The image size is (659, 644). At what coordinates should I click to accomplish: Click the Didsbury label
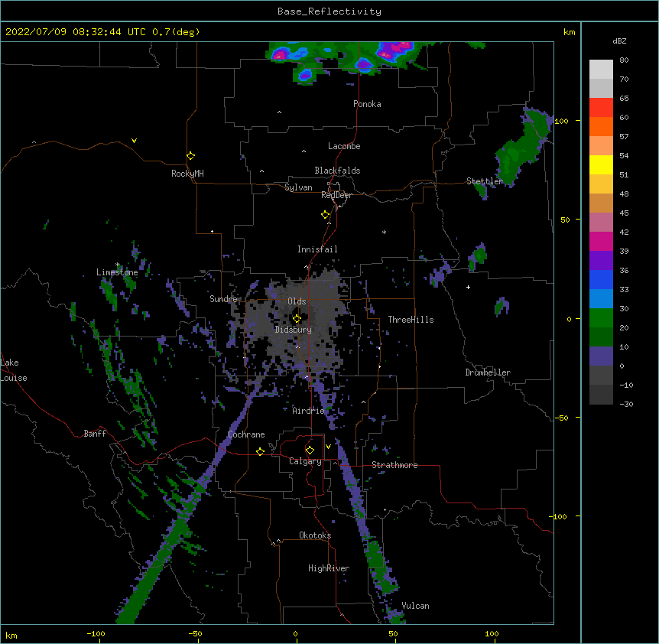294,330
